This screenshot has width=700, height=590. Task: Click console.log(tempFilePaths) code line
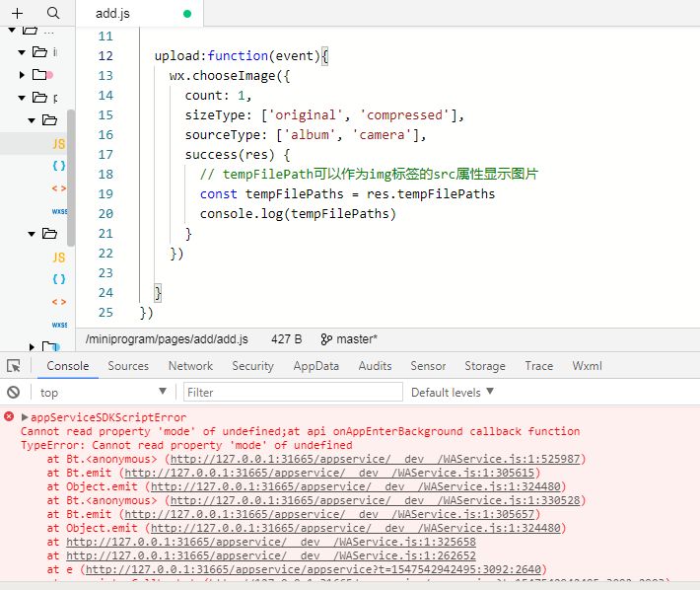298,213
